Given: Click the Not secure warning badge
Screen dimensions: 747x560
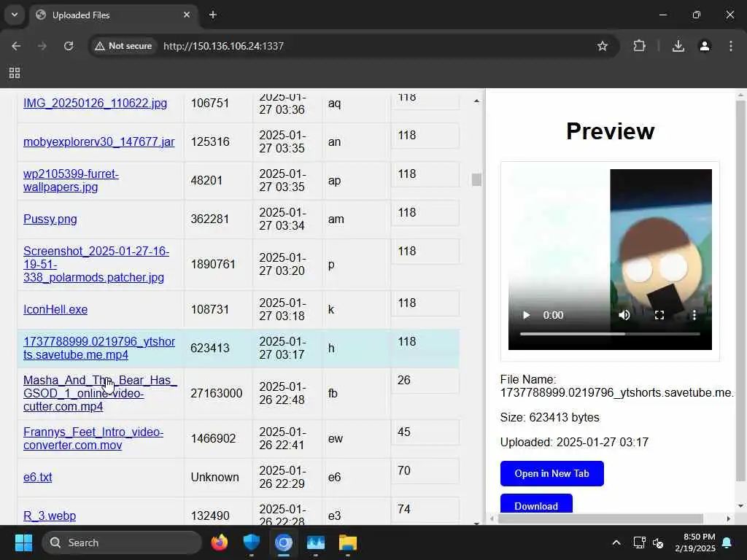Looking at the screenshot, I should click(x=123, y=46).
